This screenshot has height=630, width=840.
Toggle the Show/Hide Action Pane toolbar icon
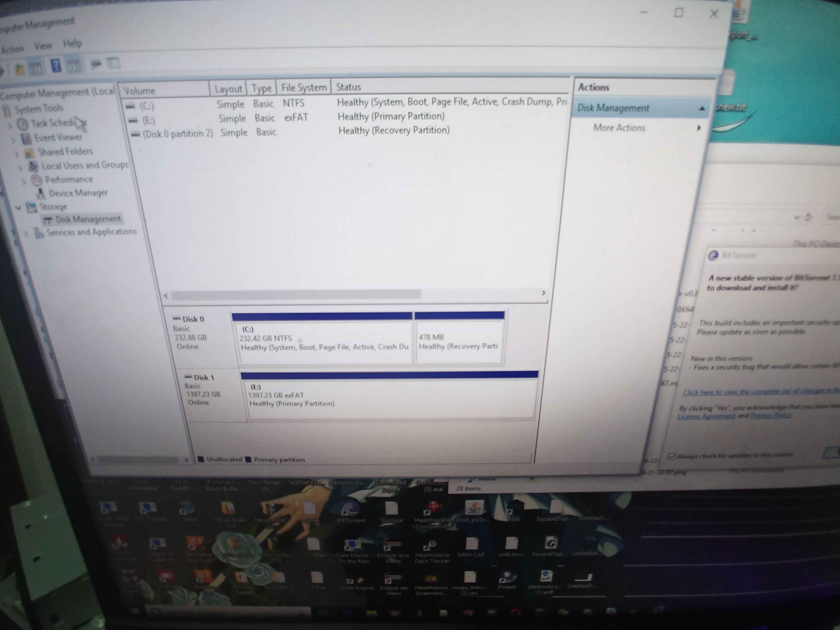pyautogui.click(x=74, y=65)
